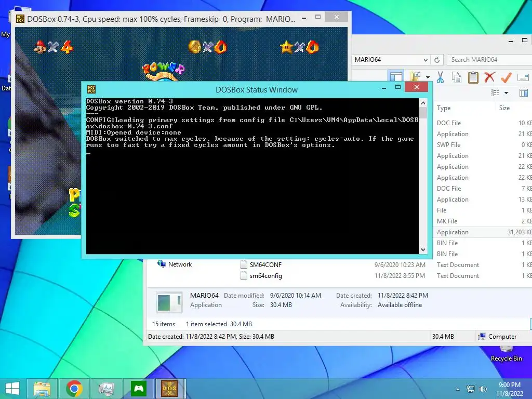Click the DOSBox game window title icon
This screenshot has width=532, height=399.
tap(20, 19)
